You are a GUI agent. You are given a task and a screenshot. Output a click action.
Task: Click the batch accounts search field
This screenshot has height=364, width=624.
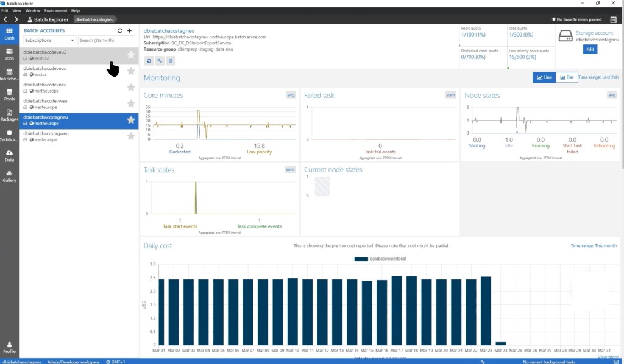pos(106,40)
